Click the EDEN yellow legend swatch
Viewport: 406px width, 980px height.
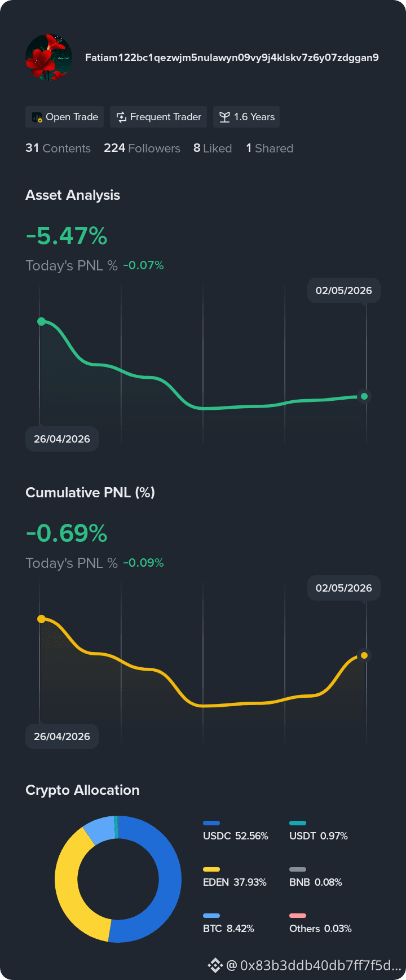click(211, 869)
